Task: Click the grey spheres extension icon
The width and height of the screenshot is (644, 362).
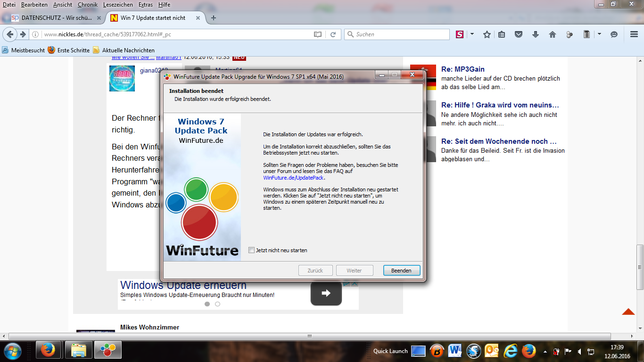Action: [570, 34]
